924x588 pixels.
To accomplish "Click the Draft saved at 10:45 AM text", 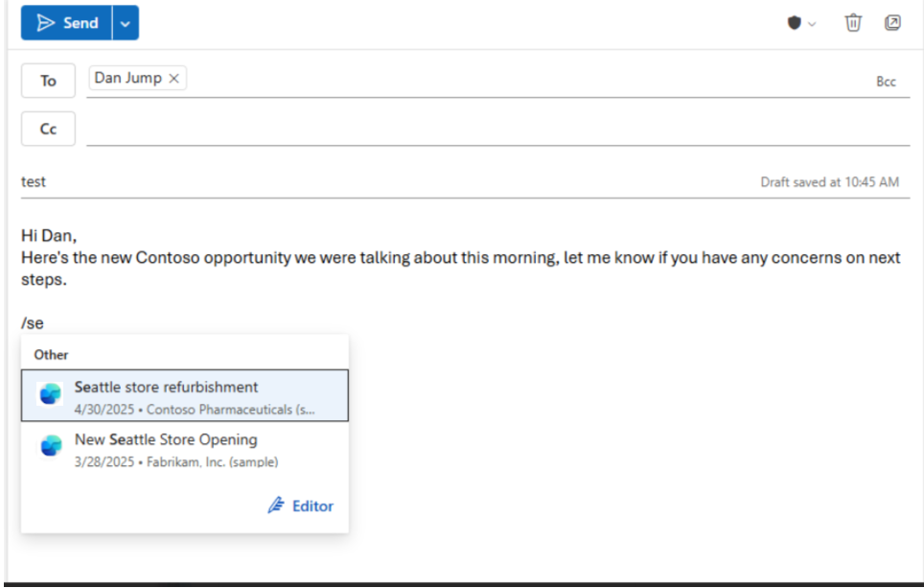I will click(x=833, y=181).
